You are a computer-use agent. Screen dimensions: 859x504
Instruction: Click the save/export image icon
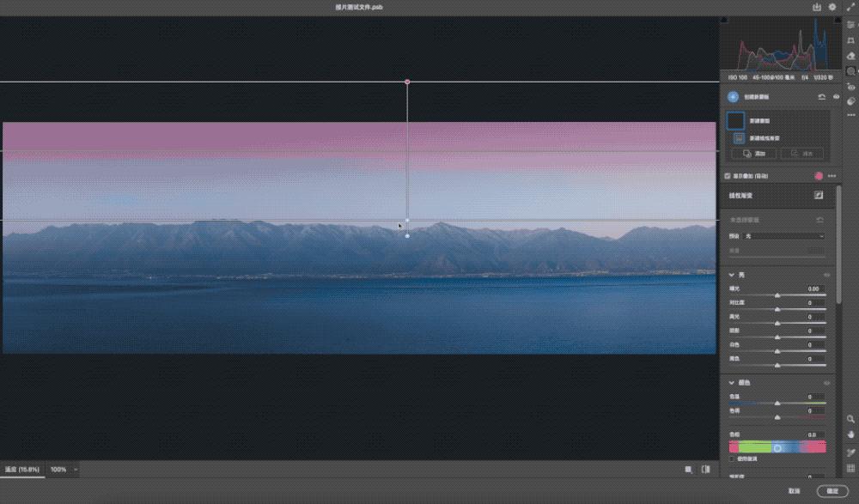coord(818,7)
